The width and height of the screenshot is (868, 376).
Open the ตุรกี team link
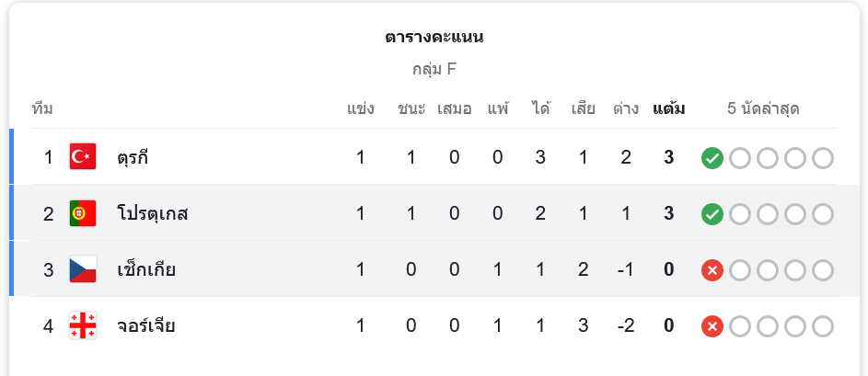(x=133, y=158)
